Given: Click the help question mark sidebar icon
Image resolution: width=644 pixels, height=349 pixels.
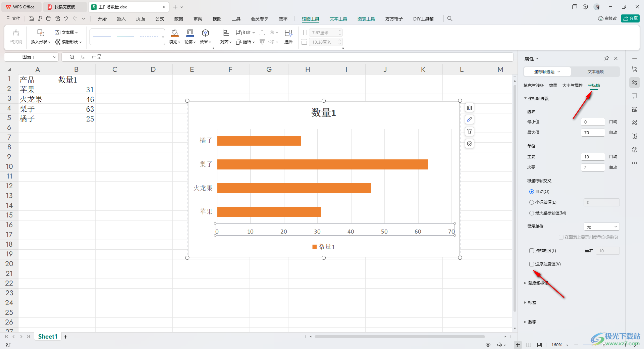Looking at the screenshot, I should pos(635,150).
